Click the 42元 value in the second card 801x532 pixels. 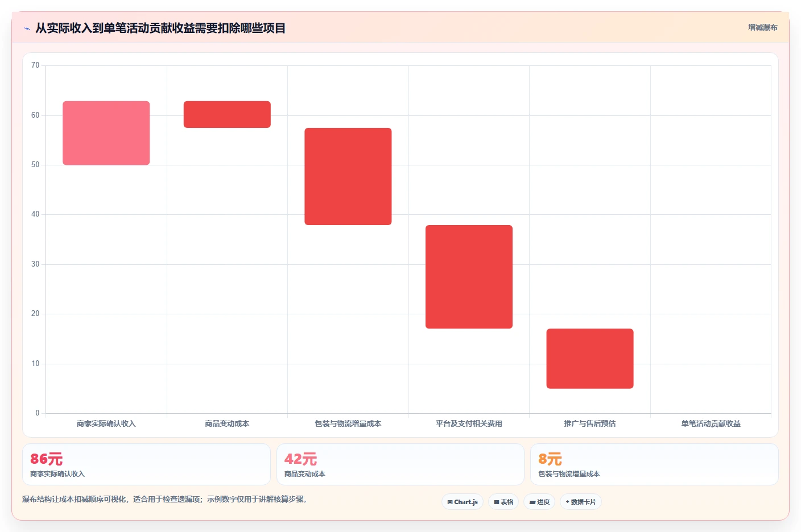[300, 459]
